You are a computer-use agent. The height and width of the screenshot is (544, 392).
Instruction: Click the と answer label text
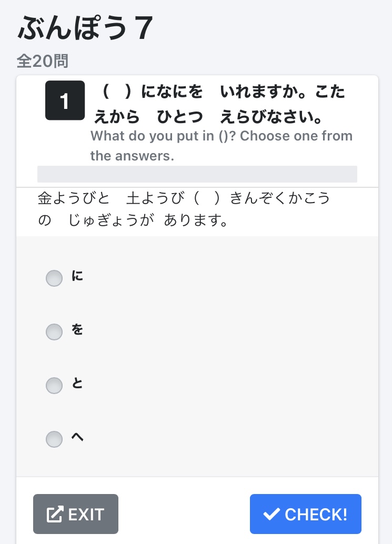point(77,383)
